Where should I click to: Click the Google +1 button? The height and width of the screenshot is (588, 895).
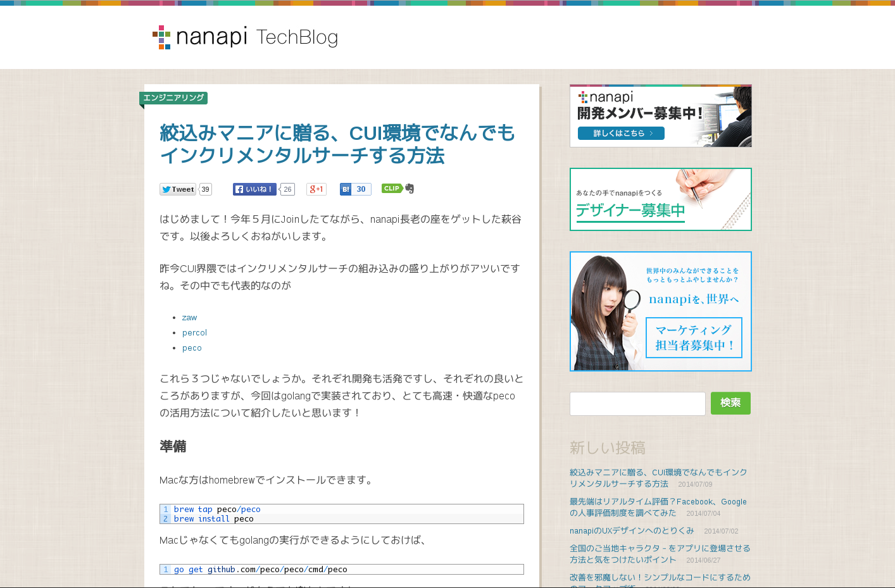point(316,189)
